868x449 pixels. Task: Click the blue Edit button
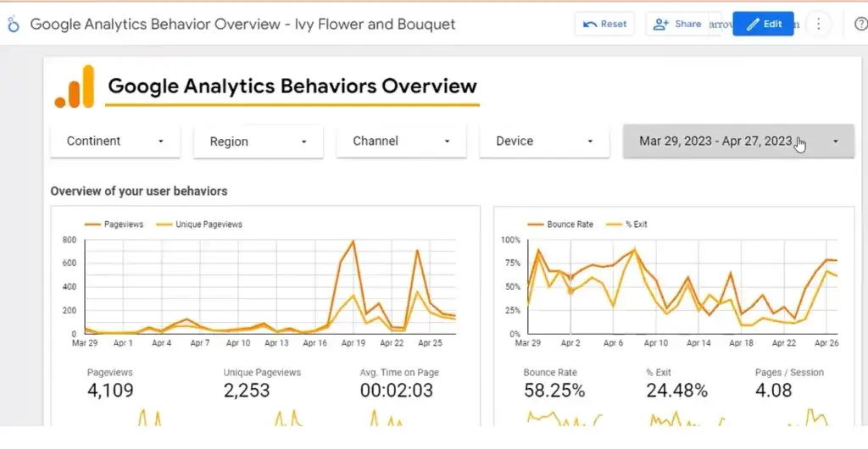click(x=763, y=25)
